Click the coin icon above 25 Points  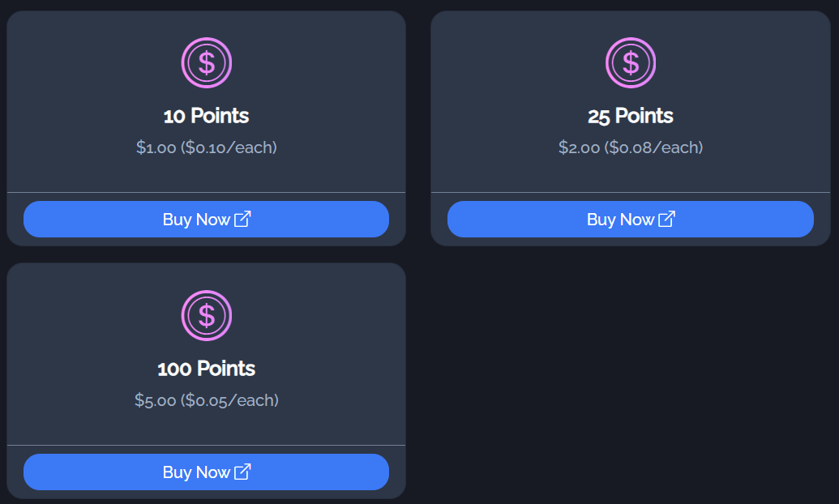631,62
